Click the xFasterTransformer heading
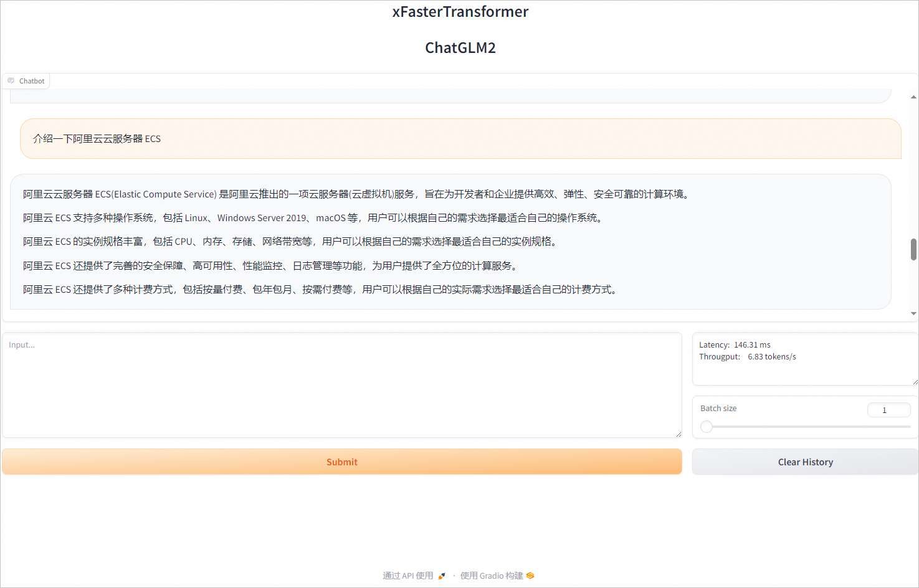Screen dimensions: 919x588 (x=460, y=12)
